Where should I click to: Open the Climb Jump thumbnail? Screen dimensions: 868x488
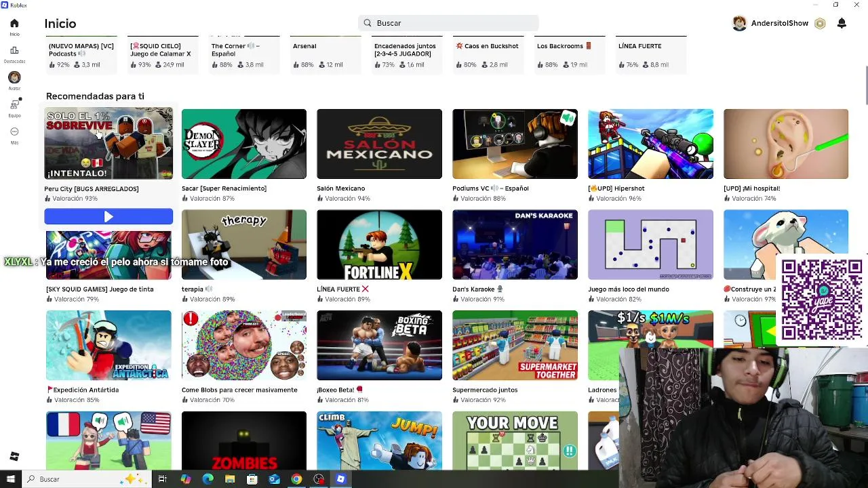coord(379,441)
